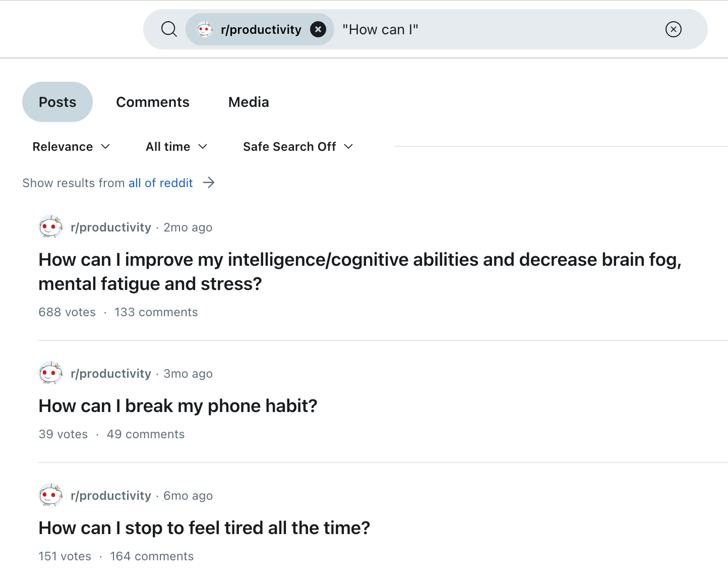Click the r/productivity snoo avatar in the chip

coord(205,29)
